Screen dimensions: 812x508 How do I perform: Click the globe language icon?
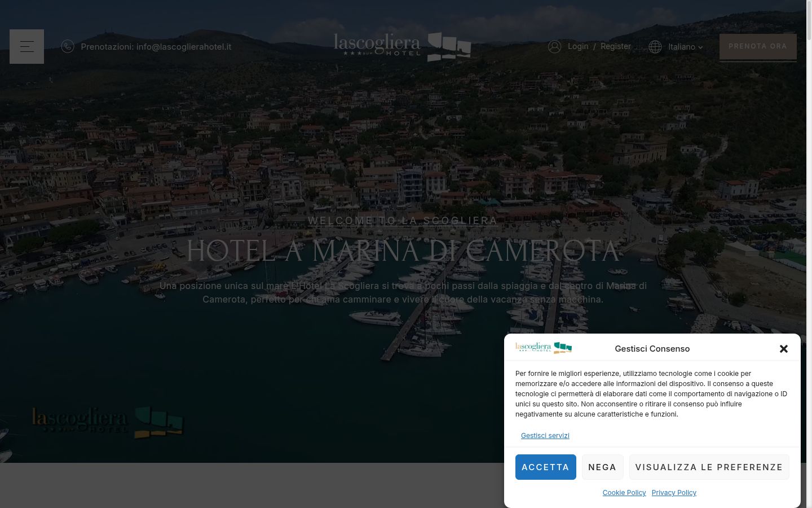click(x=655, y=47)
